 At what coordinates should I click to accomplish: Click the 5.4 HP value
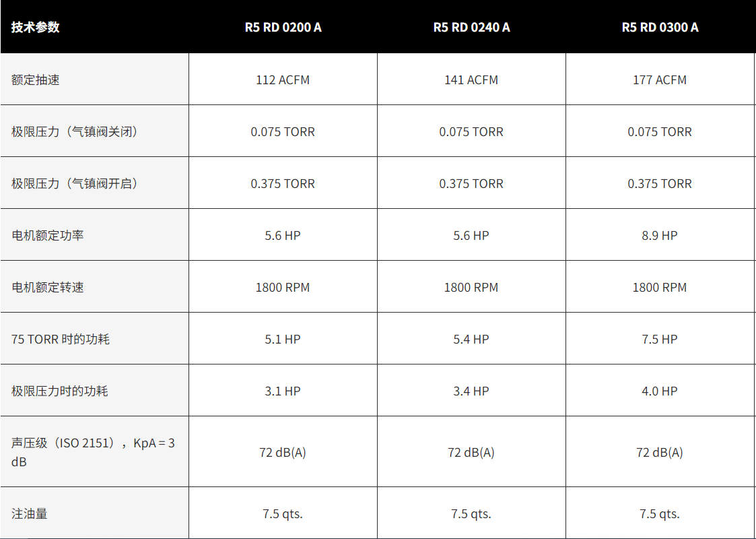click(471, 339)
